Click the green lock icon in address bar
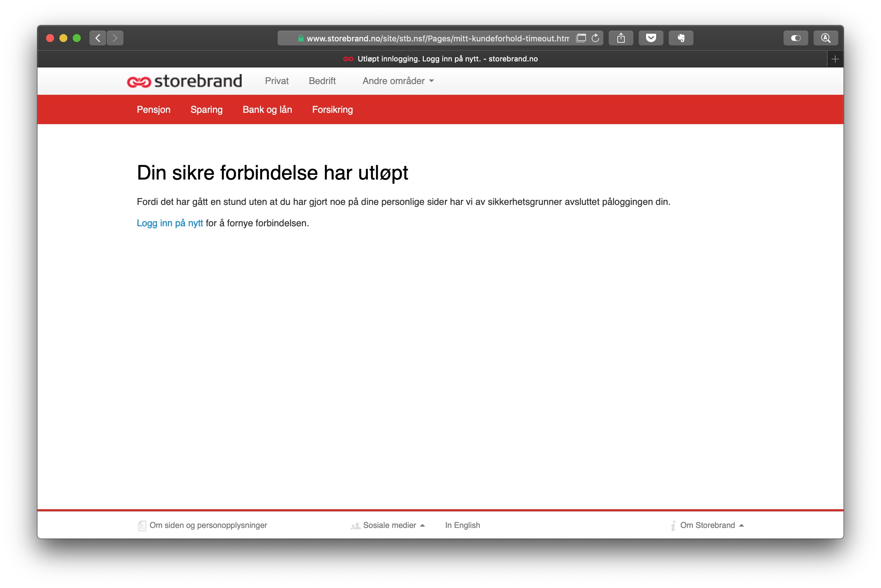This screenshot has width=881, height=588. pos(301,38)
